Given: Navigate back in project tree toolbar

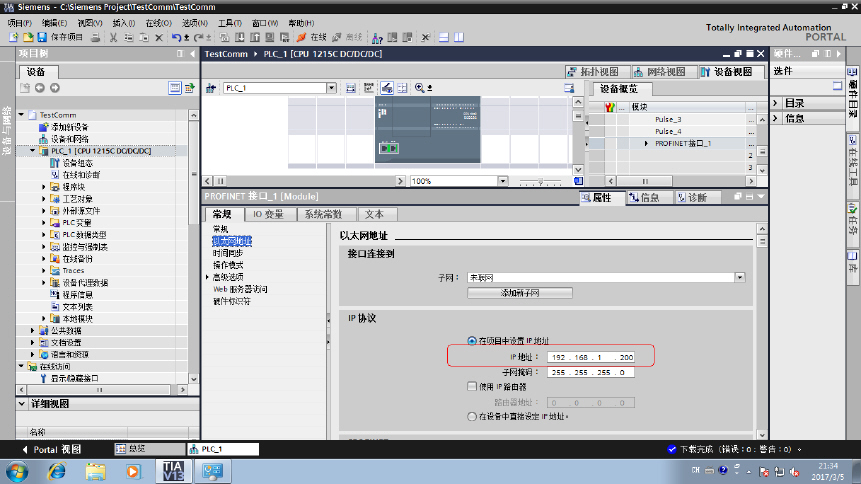Looking at the screenshot, I should pyautogui.click(x=40, y=88).
